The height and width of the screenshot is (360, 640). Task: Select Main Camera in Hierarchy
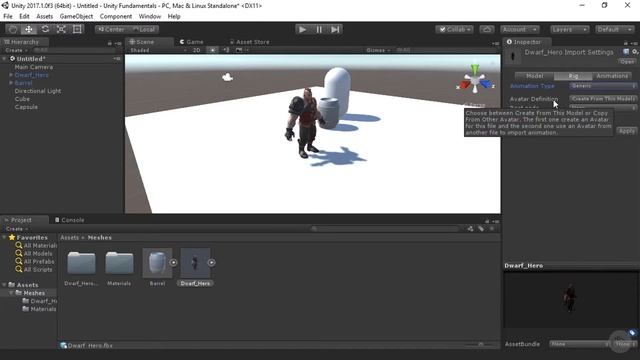33,67
